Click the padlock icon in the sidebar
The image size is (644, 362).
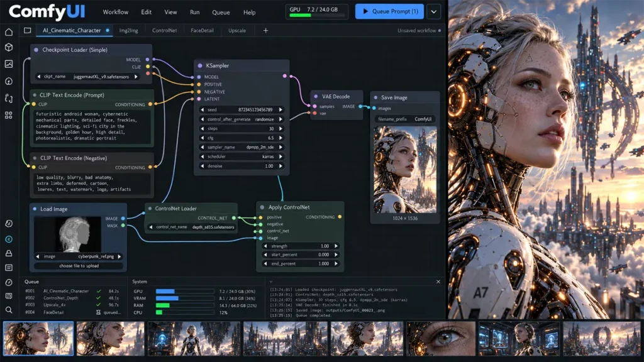[x=9, y=253]
